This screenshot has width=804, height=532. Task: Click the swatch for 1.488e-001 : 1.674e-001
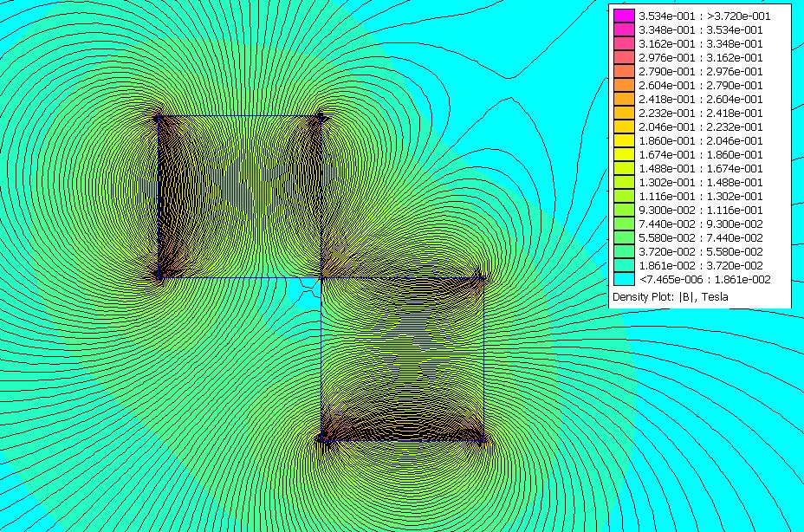(x=624, y=168)
